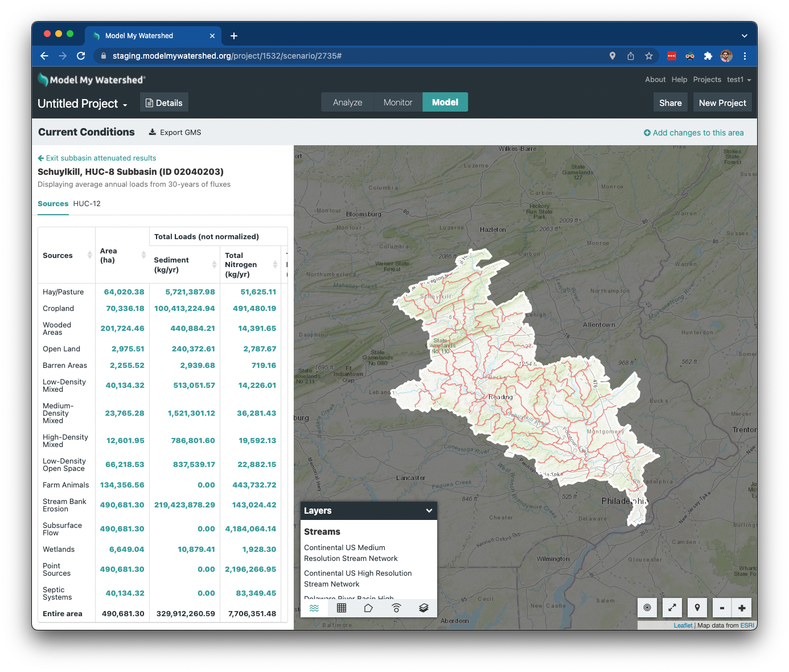This screenshot has height=672, width=789.
Task: Click Export GMS
Action: point(175,132)
